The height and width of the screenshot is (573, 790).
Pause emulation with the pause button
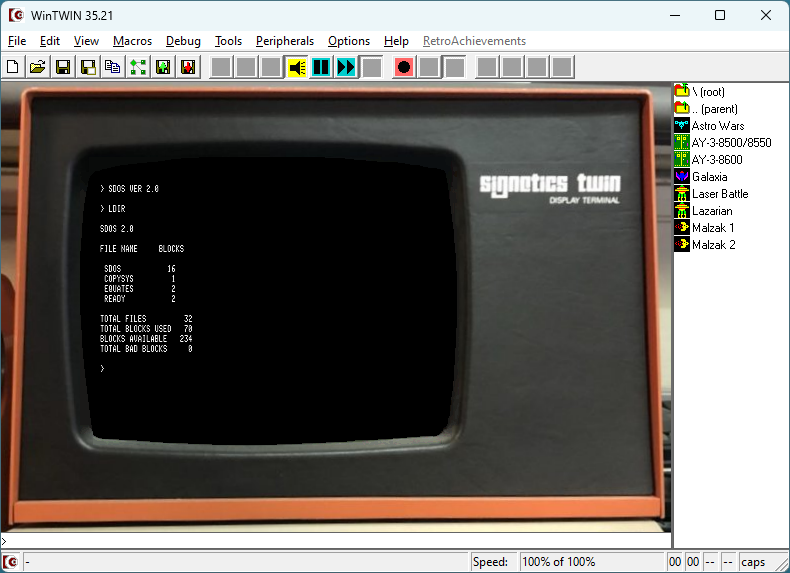(x=321, y=67)
